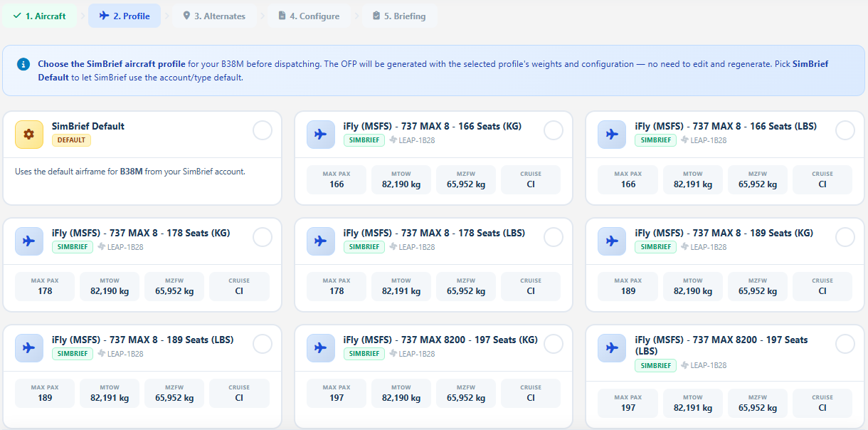868x430 pixels.
Task: Pick the 189 Seats (LBS) profile radio
Action: pyautogui.click(x=263, y=344)
